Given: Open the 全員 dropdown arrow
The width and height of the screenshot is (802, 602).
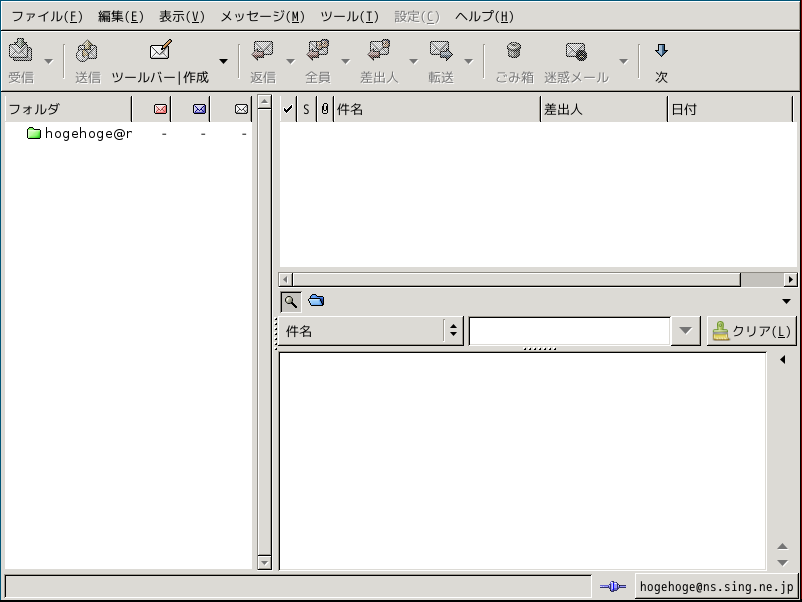Looking at the screenshot, I should (346, 61).
